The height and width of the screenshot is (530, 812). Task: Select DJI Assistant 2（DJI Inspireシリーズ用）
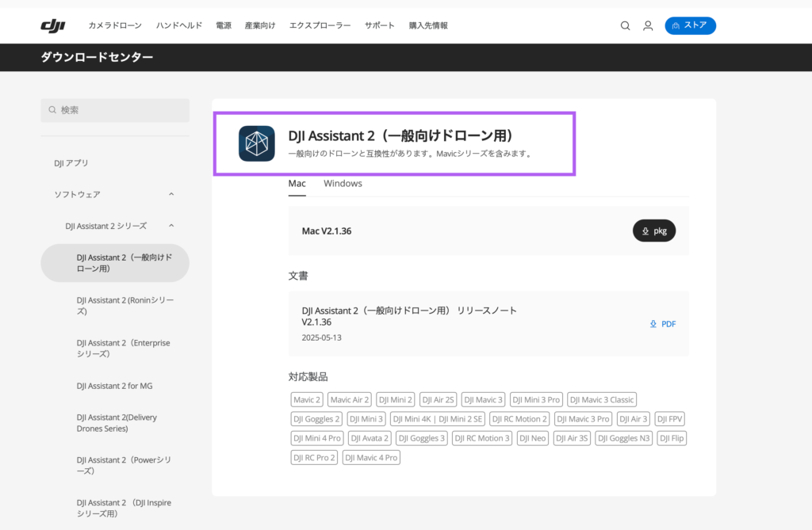point(124,508)
